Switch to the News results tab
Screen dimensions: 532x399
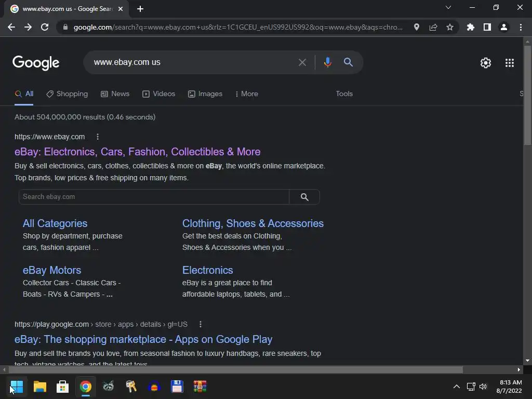point(115,94)
